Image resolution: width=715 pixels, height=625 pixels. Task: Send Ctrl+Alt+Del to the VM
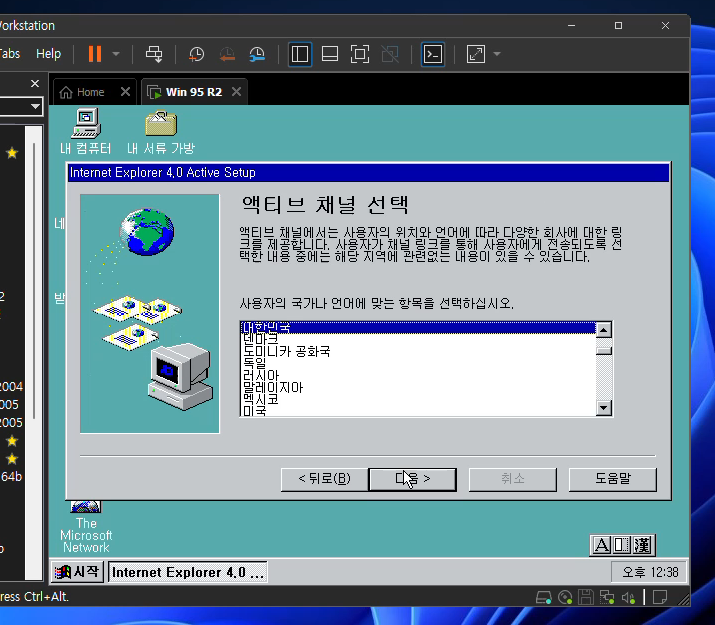tap(154, 54)
